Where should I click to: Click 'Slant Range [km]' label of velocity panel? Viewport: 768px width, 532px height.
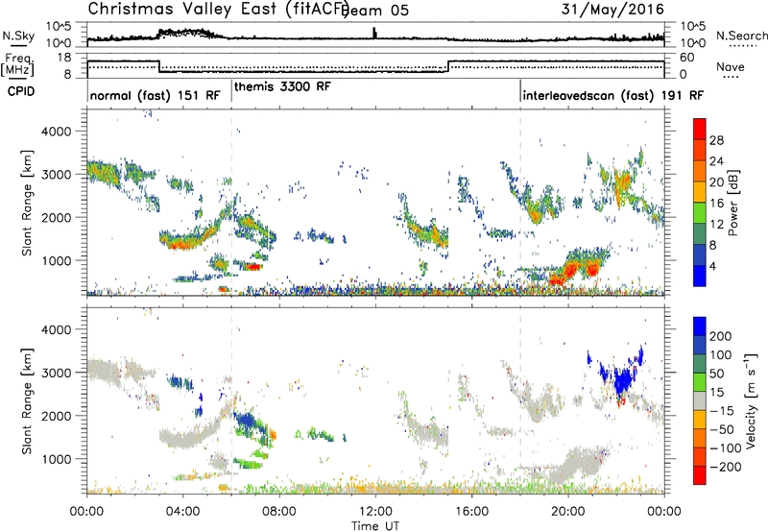click(x=27, y=400)
